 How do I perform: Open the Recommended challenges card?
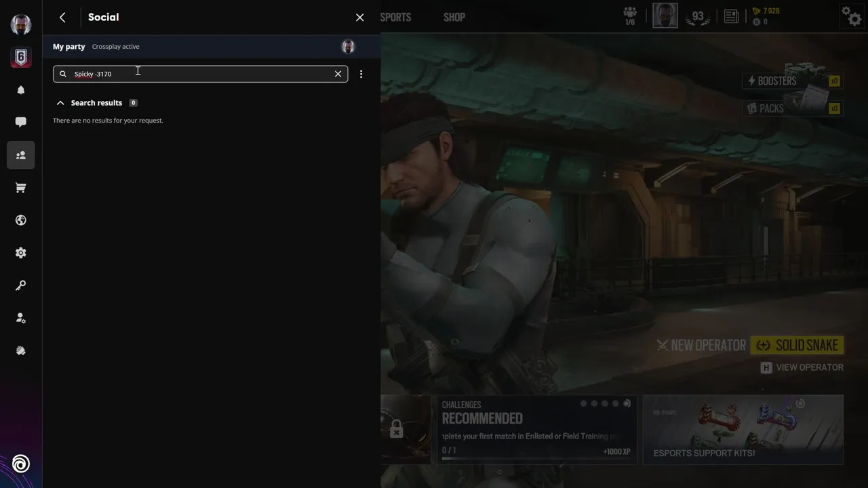pos(536,430)
